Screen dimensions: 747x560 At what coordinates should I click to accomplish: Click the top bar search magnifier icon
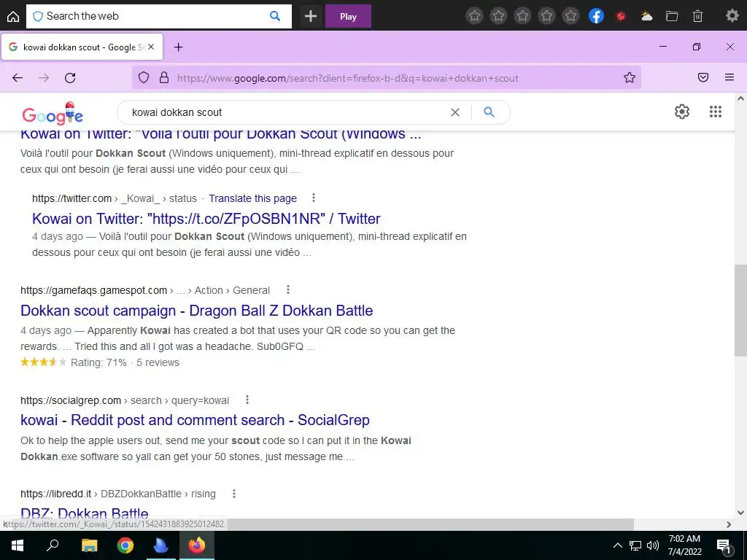[275, 16]
